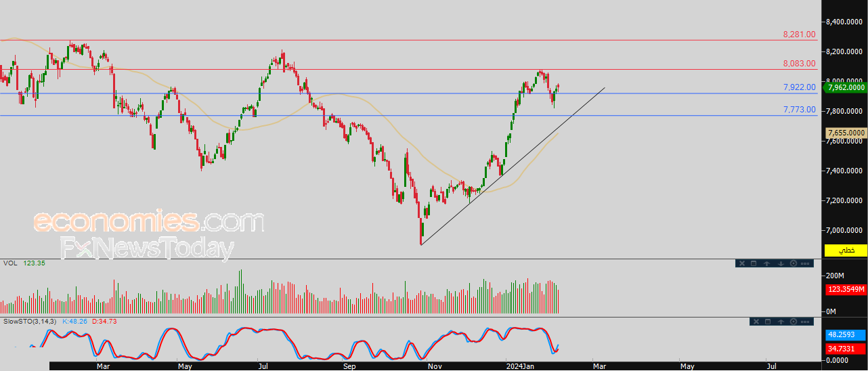
Task: Close the VOL indicator panel
Action: click(x=742, y=263)
